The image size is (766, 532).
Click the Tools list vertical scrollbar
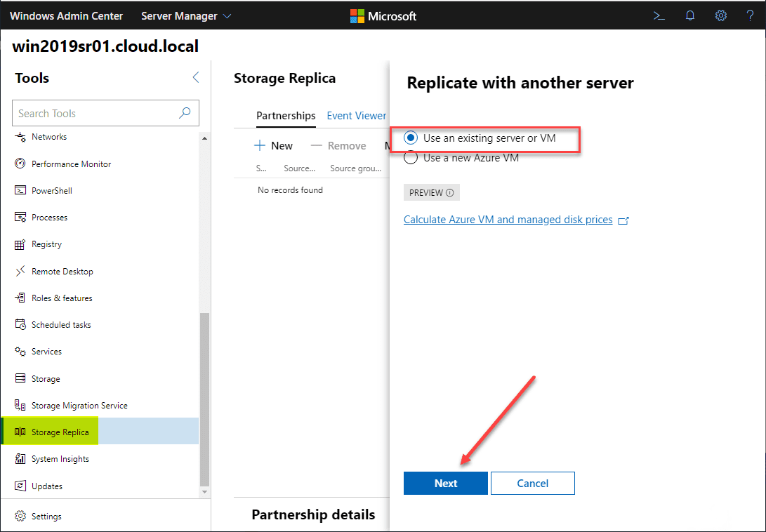(205, 399)
